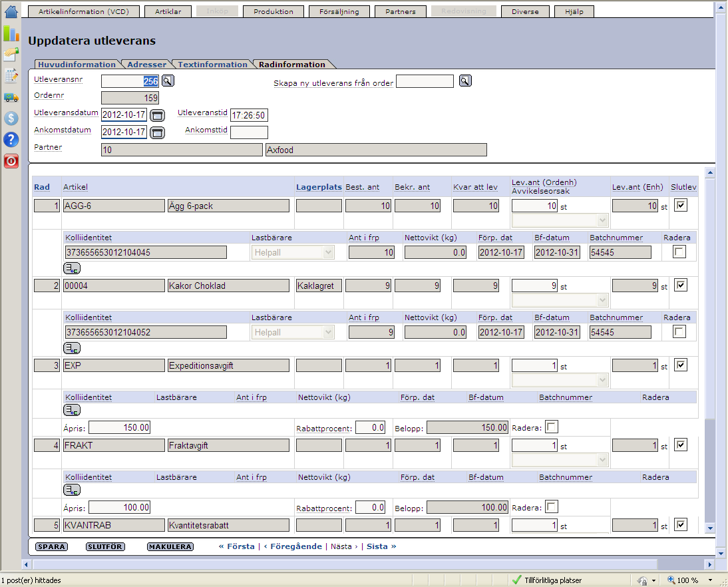728x587 pixels.
Task: Add kolli row under Expeditionsavgift
Action: [x=72, y=410]
